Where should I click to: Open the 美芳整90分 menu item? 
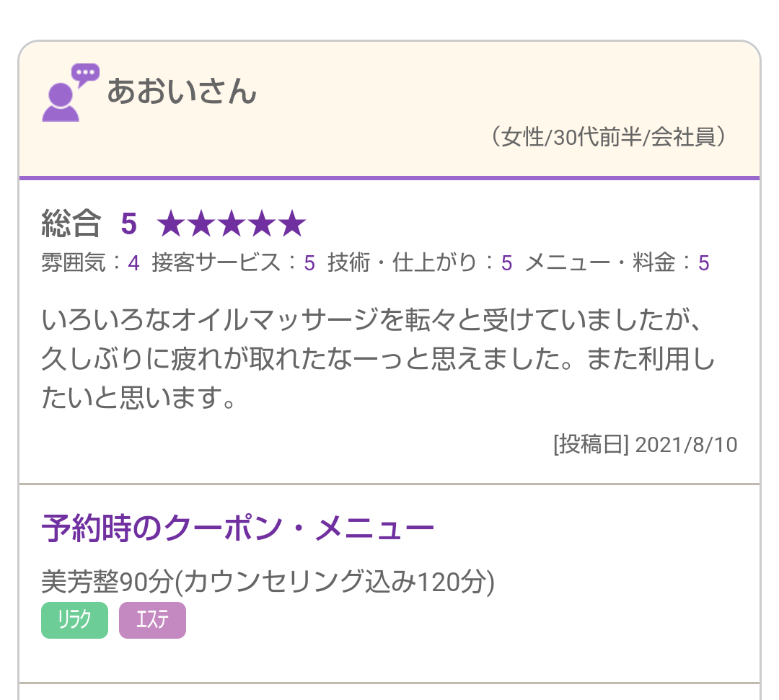(x=268, y=581)
